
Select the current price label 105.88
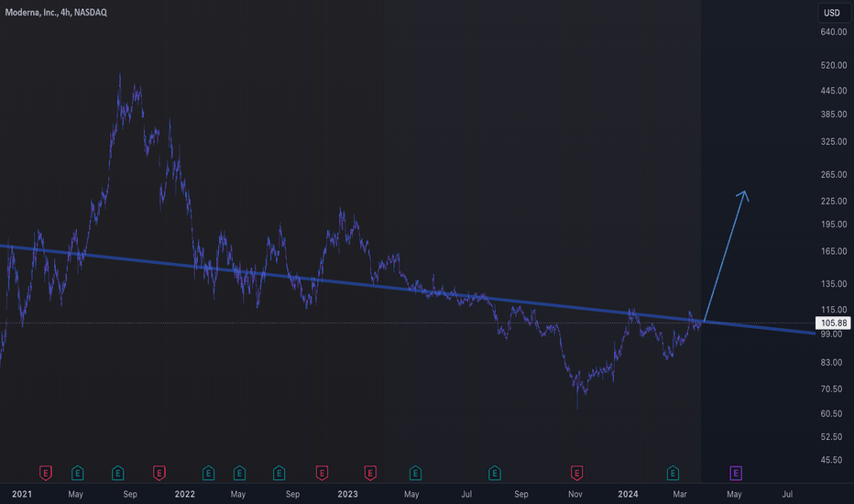(x=833, y=323)
